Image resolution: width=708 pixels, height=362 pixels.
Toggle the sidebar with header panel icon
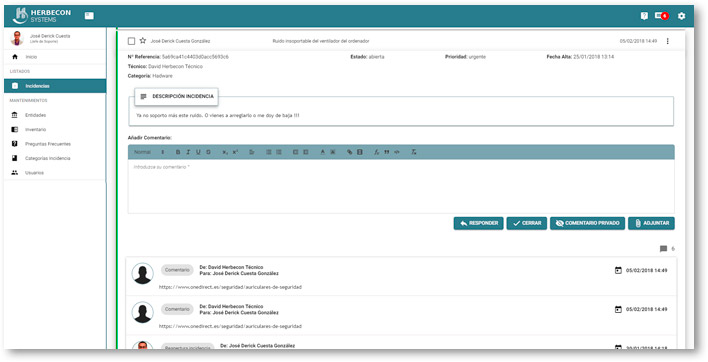coord(89,16)
